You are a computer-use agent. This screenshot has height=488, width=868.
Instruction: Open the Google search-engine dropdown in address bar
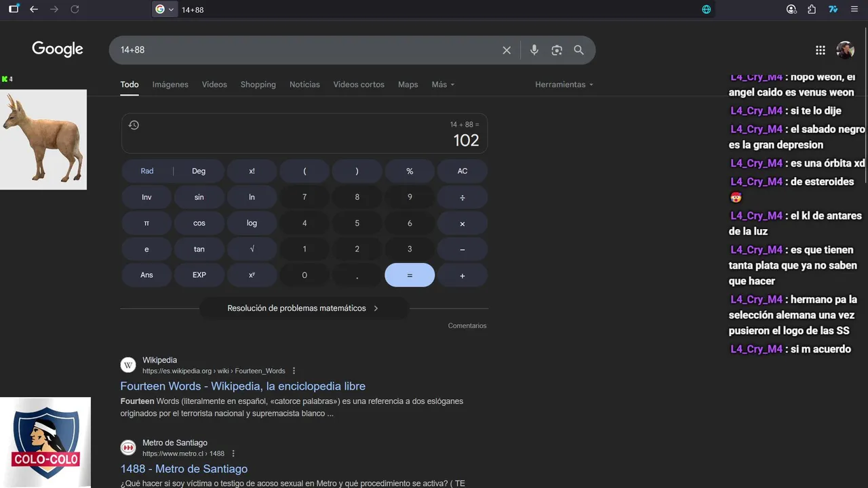165,9
